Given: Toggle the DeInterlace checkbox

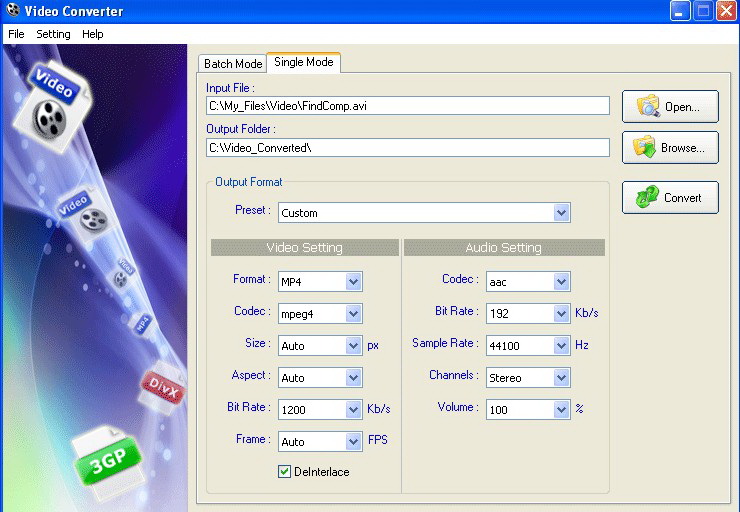Looking at the screenshot, I should point(284,471).
